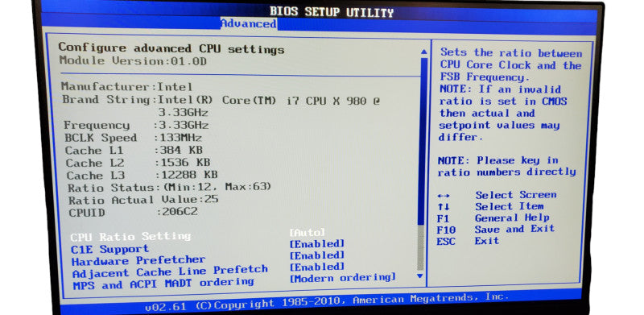The image size is (644, 315).
Task: Click the scrollbar up arrow
Action: (x=423, y=52)
